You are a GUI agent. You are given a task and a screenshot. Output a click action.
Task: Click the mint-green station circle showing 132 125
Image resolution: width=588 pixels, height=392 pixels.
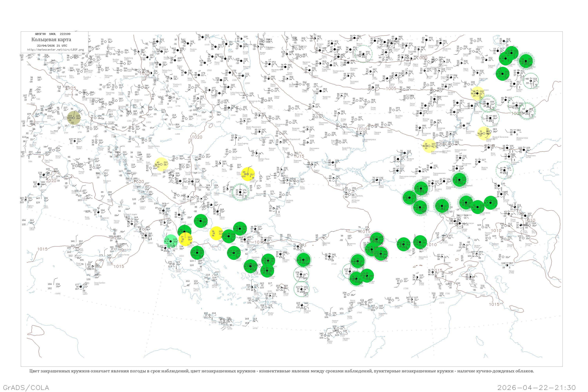coord(171,241)
